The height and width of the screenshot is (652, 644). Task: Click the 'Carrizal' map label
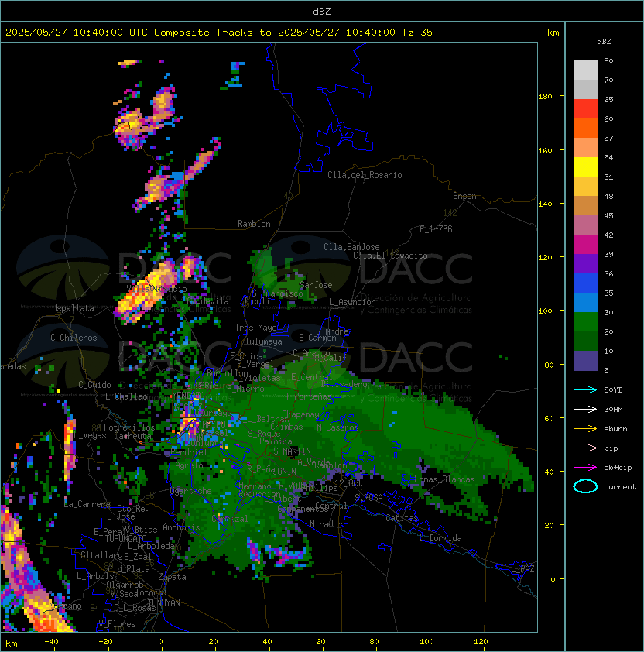(230, 519)
